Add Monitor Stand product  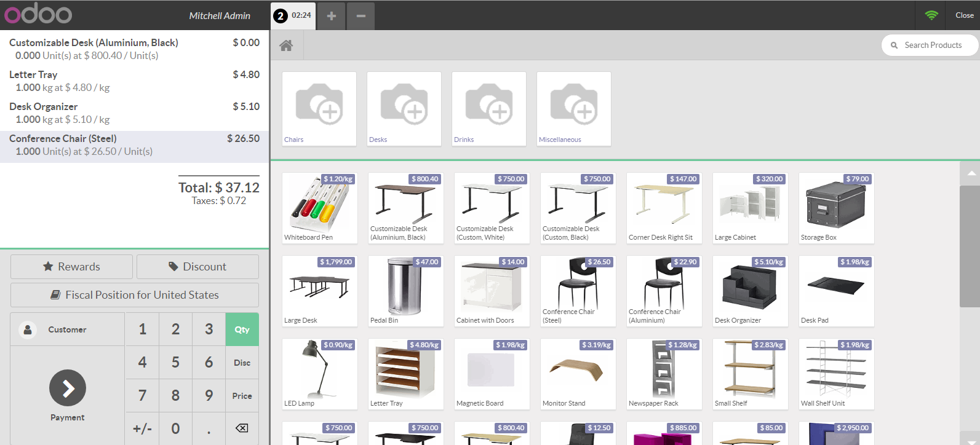[578, 374]
